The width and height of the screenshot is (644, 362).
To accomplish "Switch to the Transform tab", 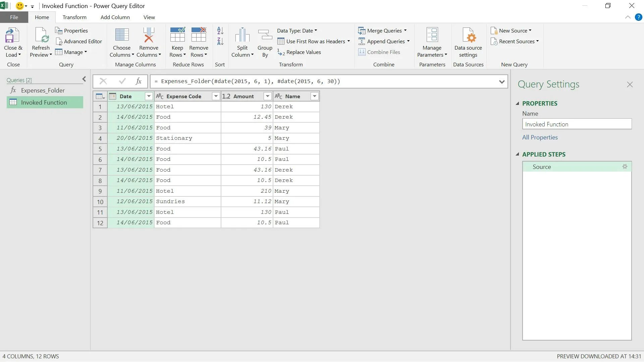I will pyautogui.click(x=74, y=17).
